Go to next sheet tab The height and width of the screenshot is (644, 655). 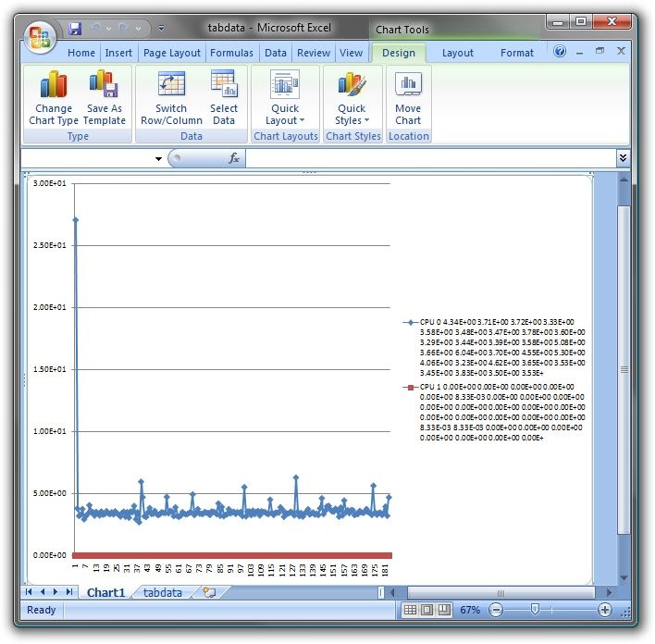point(56,592)
